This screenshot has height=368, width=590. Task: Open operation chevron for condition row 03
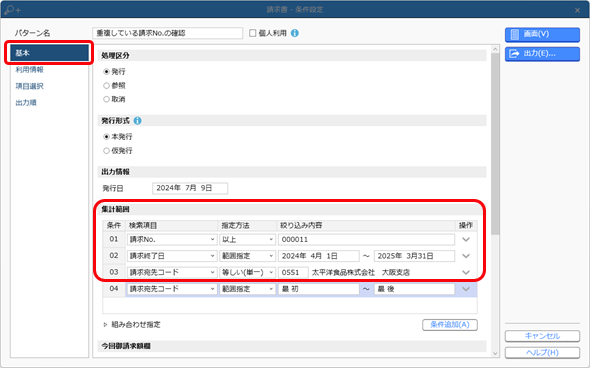(466, 272)
